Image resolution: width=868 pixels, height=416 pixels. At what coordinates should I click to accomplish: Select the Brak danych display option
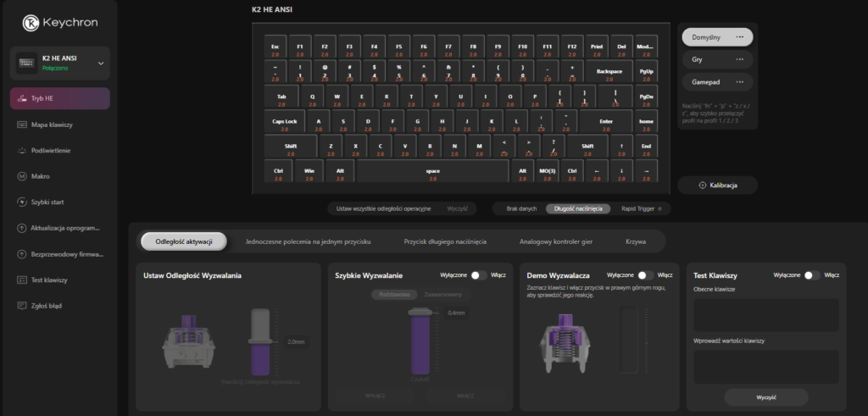point(521,208)
